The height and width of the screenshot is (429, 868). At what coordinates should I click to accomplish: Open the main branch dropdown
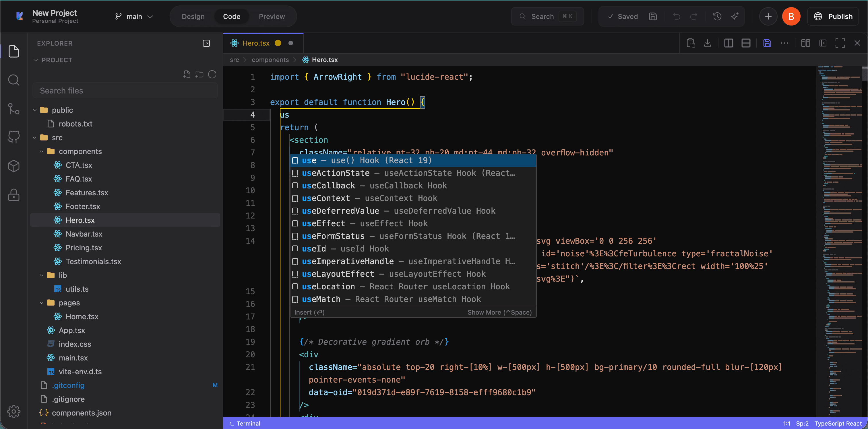click(134, 17)
